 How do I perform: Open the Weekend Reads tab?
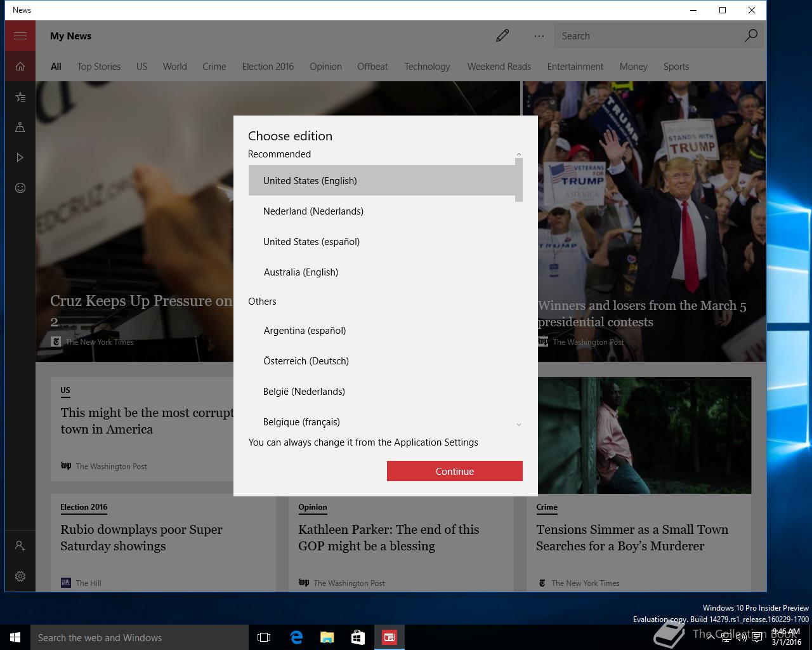[499, 67]
